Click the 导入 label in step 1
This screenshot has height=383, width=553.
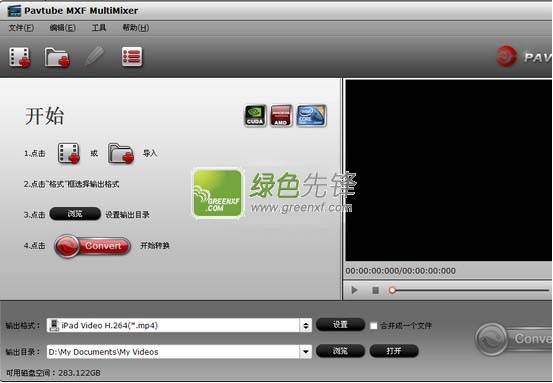pyautogui.click(x=150, y=153)
